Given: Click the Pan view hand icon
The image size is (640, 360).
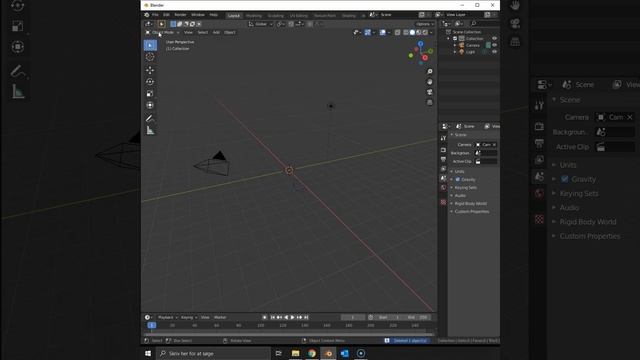Looking at the screenshot, I should (x=429, y=82).
